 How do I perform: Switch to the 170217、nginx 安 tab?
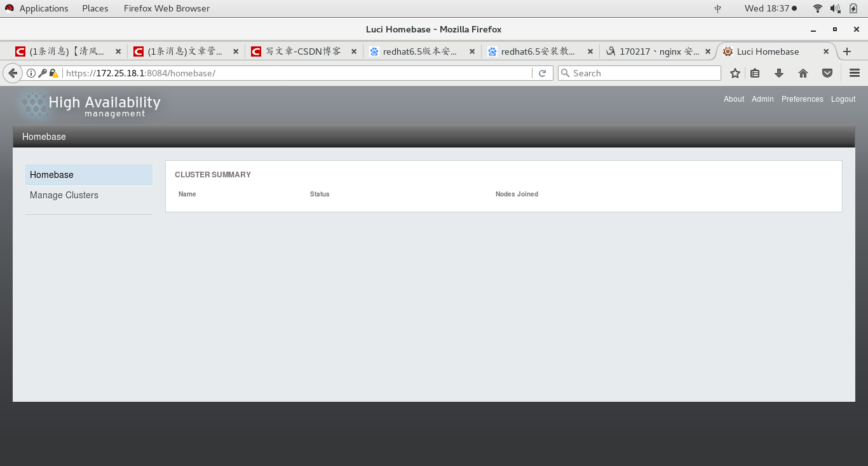click(659, 51)
